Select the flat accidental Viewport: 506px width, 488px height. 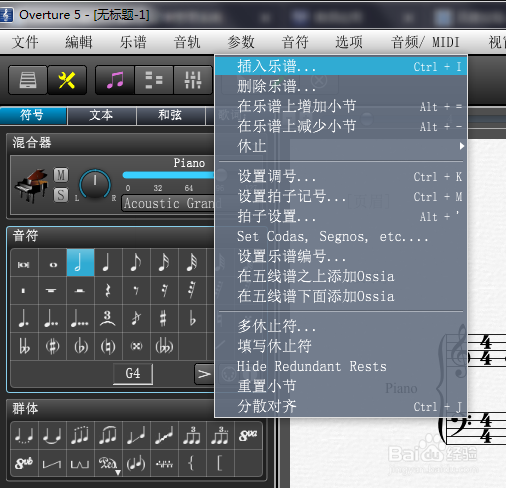192,318
